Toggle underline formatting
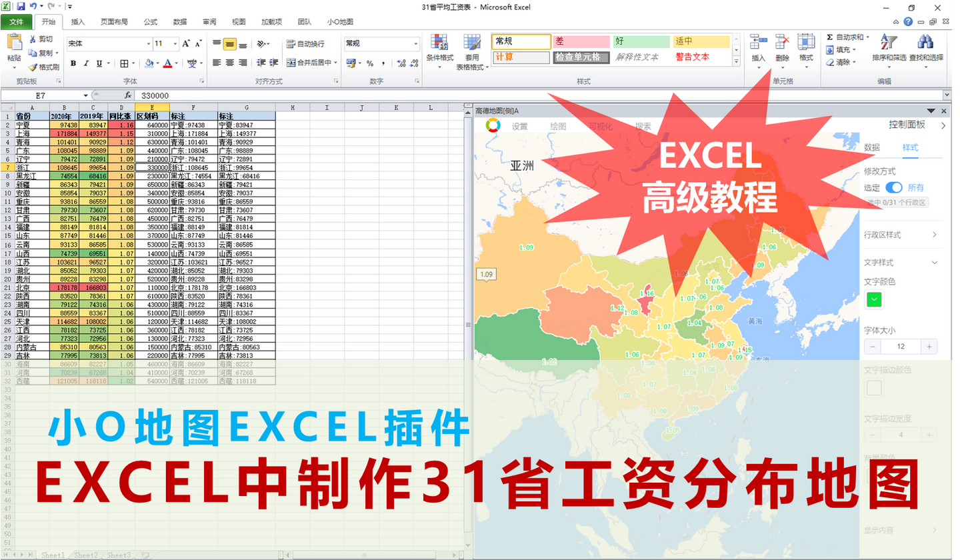 click(99, 63)
